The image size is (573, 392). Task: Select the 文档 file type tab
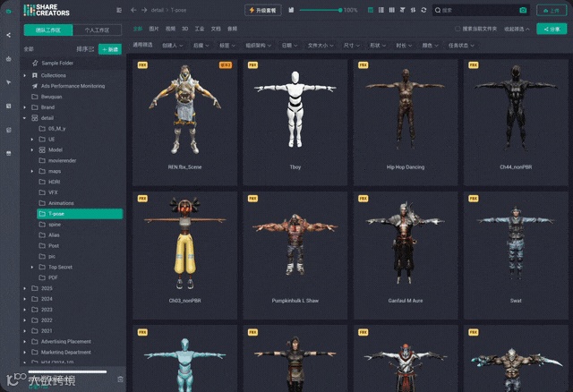216,29
